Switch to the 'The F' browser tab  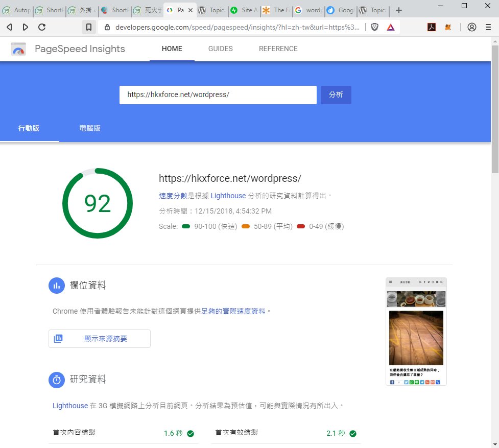[x=277, y=10]
